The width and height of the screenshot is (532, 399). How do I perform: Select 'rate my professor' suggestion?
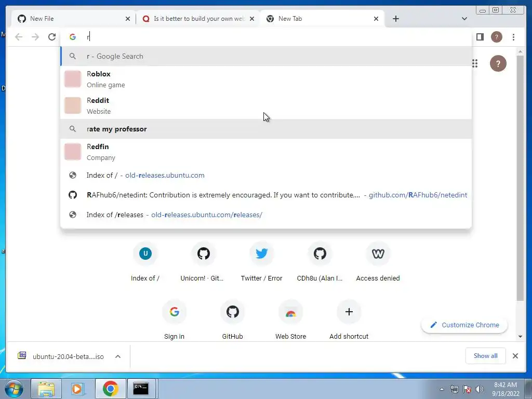click(x=266, y=129)
